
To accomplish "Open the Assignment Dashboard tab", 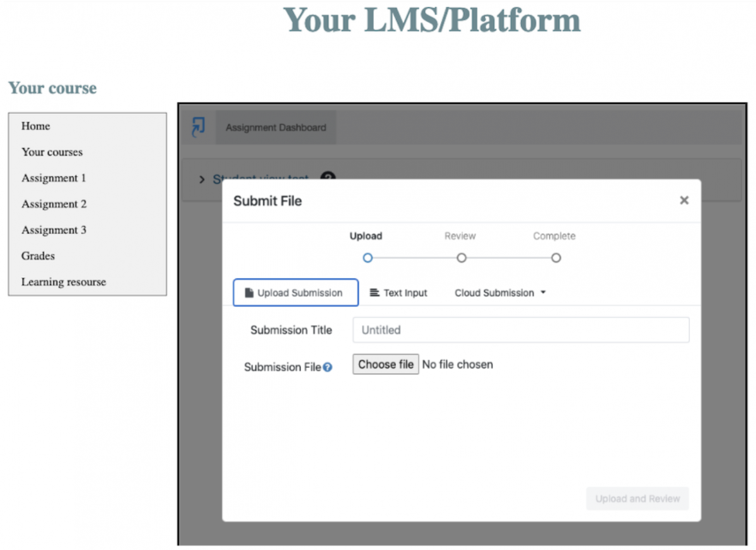I will 276,127.
